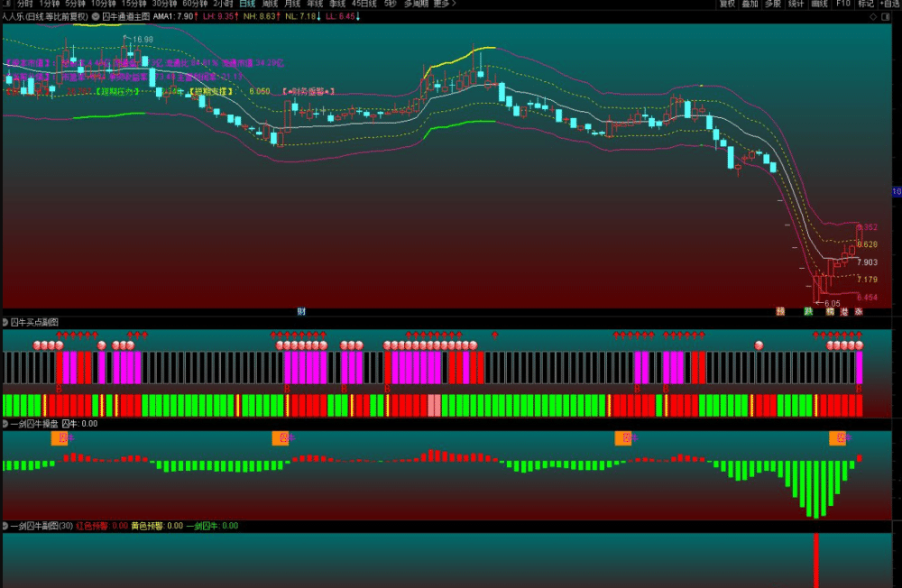Select the 5分钟 period tab

tap(76, 4)
